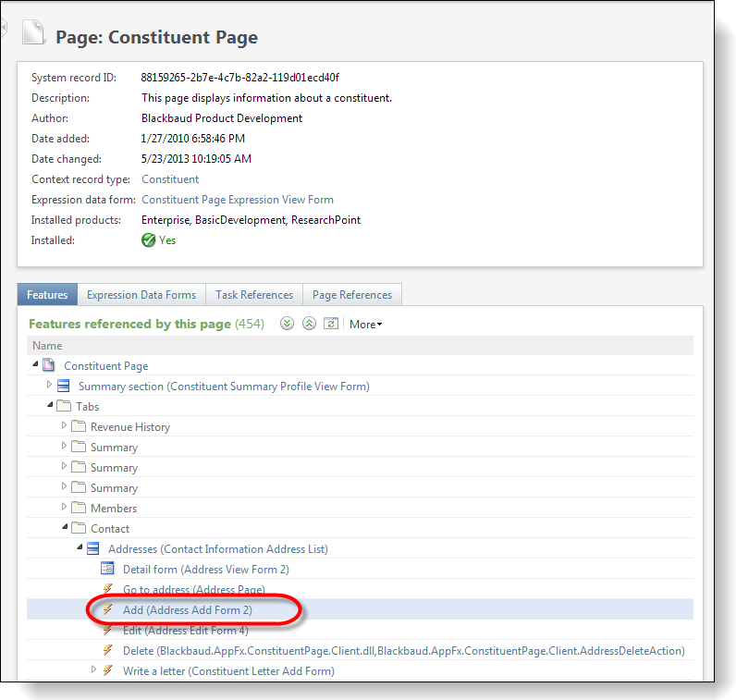Open the Task References tab
Screen dimensions: 736x700
[254, 295]
